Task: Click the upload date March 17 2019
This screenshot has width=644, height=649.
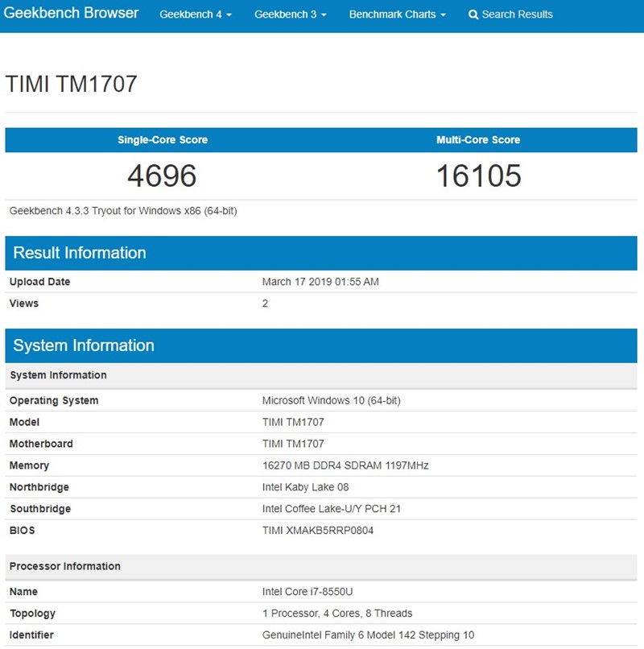Action: pyautogui.click(x=320, y=282)
